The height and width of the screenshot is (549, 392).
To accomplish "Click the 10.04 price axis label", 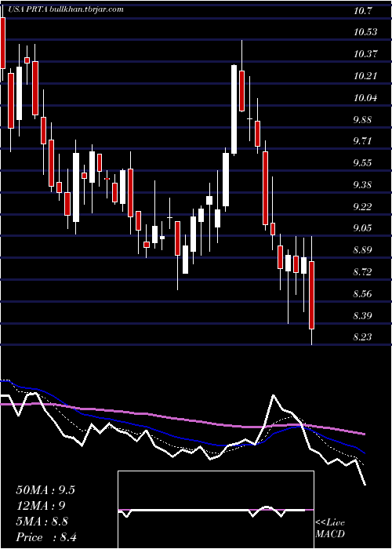I will tap(365, 98).
